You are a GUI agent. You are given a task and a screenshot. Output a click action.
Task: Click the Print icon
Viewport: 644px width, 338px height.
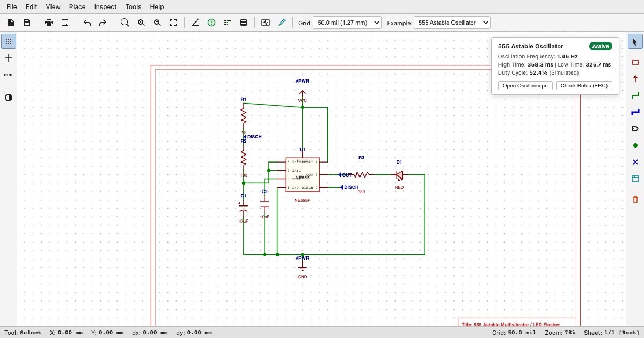point(49,23)
